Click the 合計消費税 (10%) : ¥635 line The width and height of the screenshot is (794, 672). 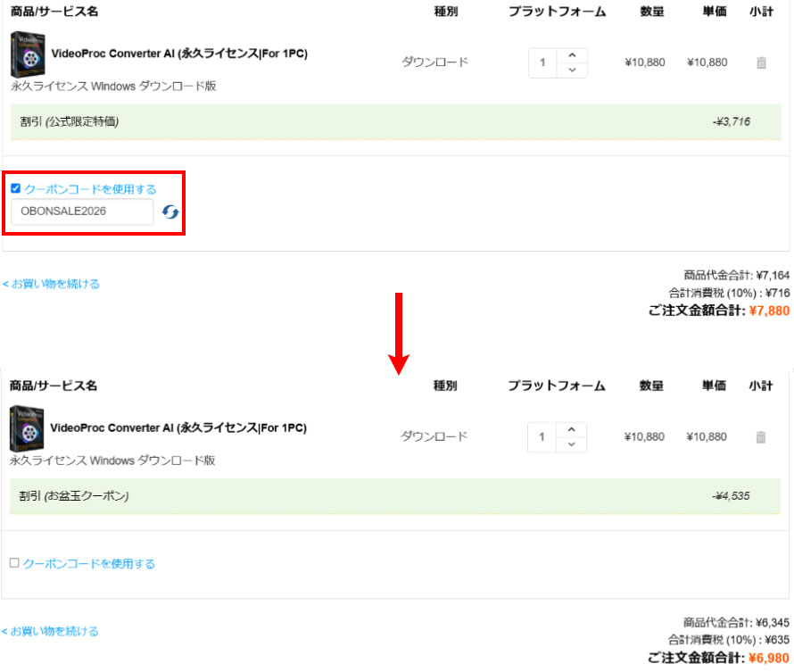pos(729,640)
